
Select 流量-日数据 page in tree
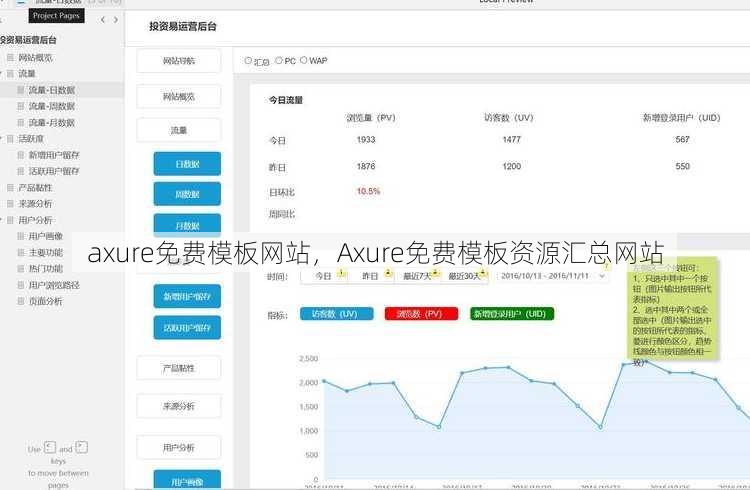click(52, 90)
